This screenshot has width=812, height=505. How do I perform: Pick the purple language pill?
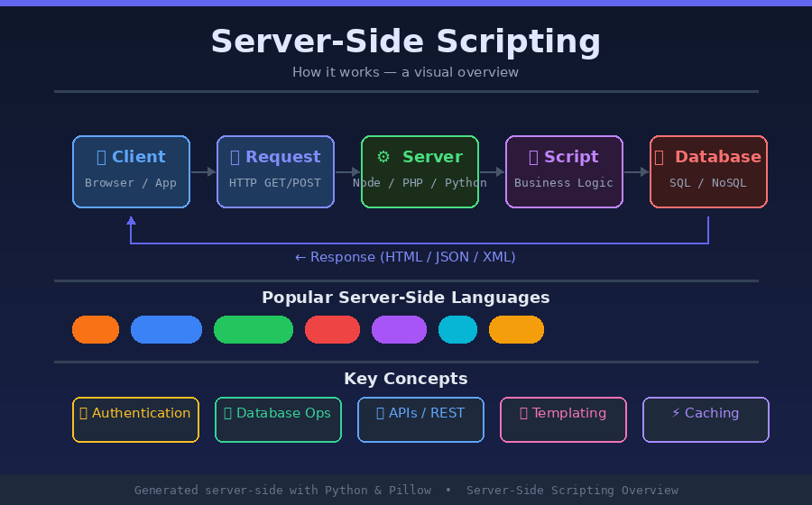pos(399,330)
